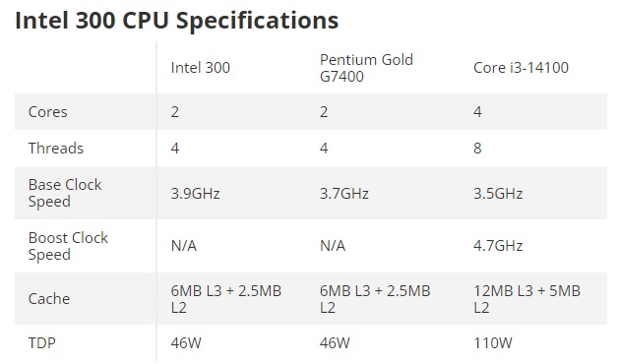Select the Core i3-14100 column header

click(521, 67)
